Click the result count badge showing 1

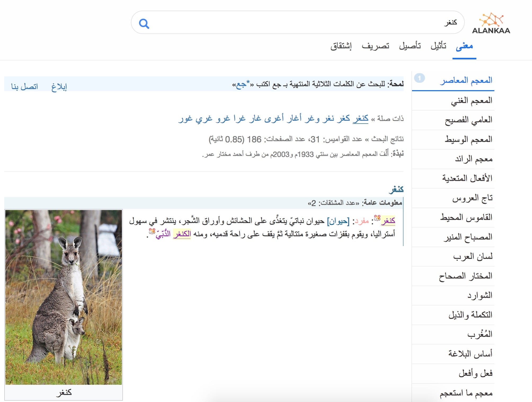point(419,78)
